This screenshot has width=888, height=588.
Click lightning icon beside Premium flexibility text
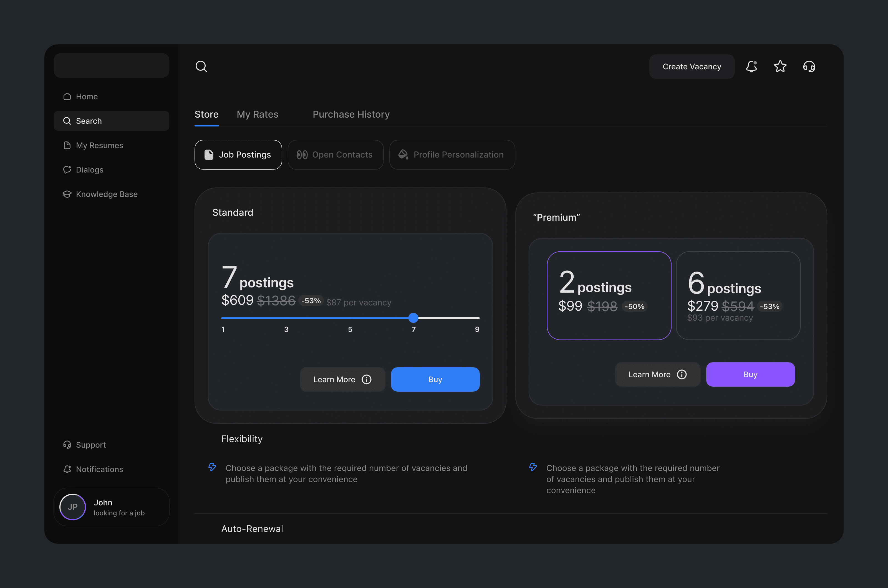[x=533, y=467]
